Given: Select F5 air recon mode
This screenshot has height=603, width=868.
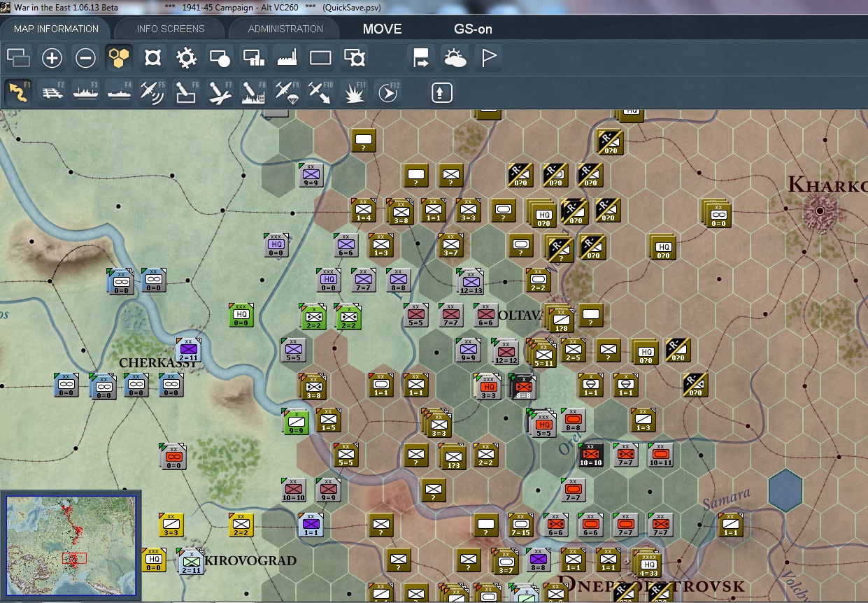Looking at the screenshot, I should pos(153,92).
